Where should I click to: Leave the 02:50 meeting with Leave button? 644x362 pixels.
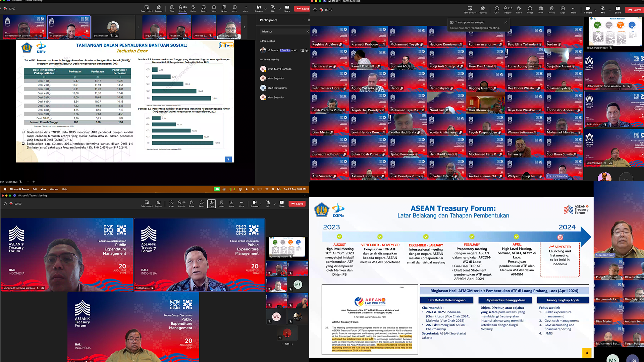point(297,203)
